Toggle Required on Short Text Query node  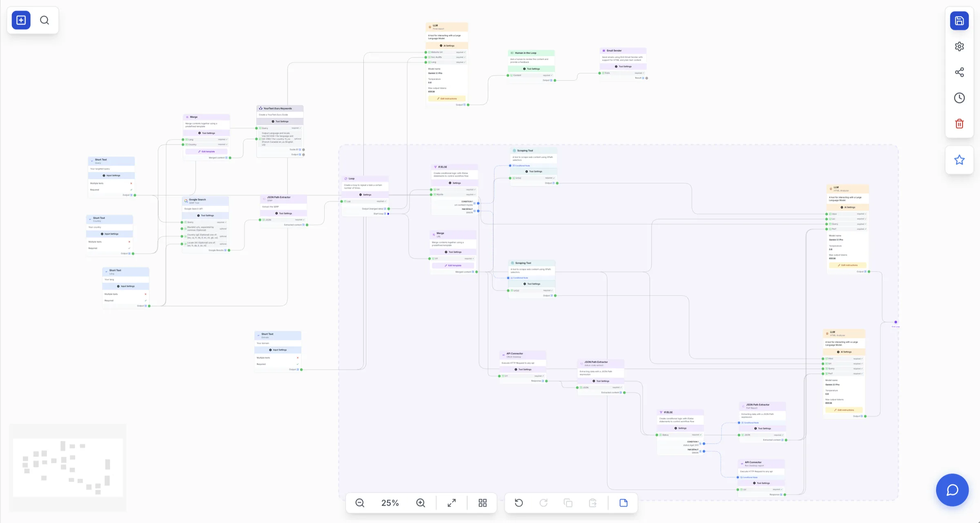pyautogui.click(x=131, y=189)
